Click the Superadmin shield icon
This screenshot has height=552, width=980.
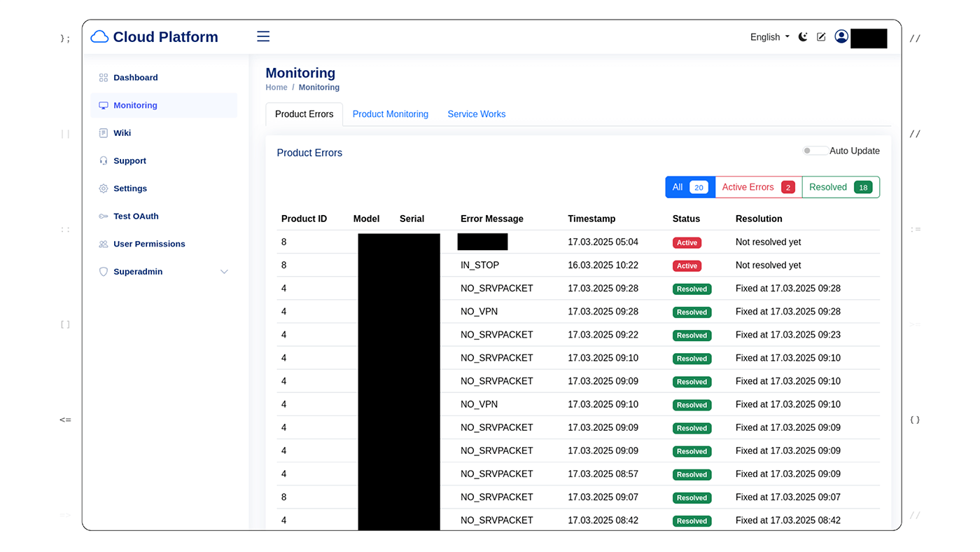pos(104,272)
